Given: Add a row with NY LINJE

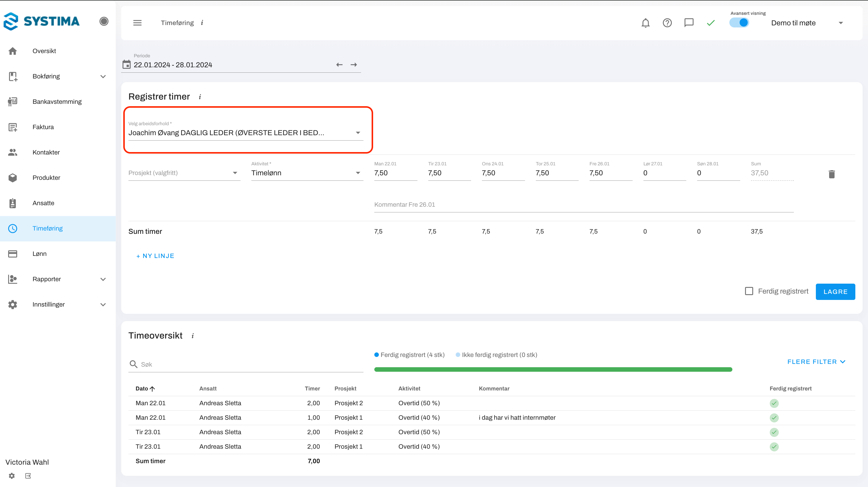Looking at the screenshot, I should tap(155, 256).
